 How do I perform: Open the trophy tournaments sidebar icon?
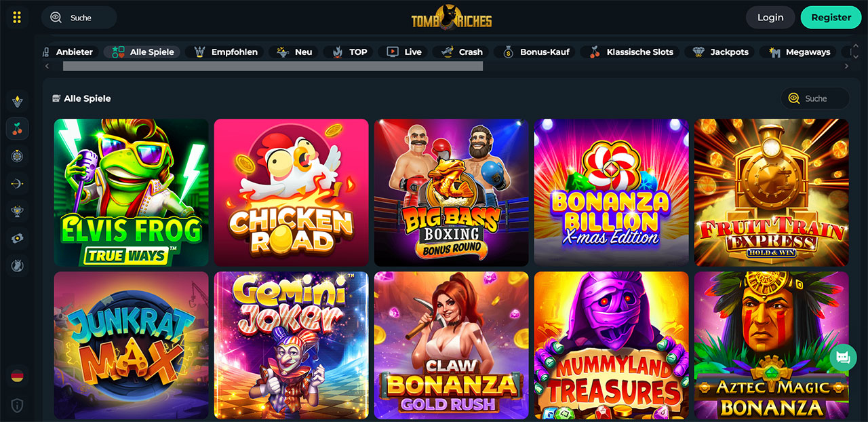pyautogui.click(x=17, y=211)
